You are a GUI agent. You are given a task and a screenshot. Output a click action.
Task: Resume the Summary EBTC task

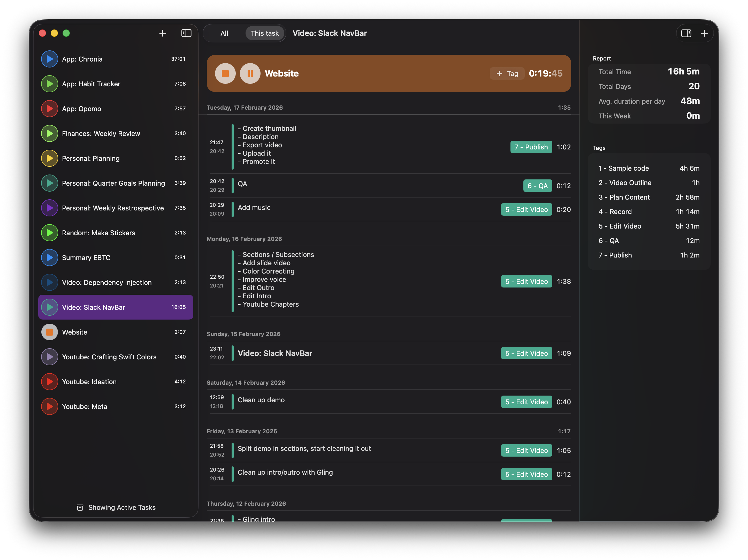pos(49,257)
